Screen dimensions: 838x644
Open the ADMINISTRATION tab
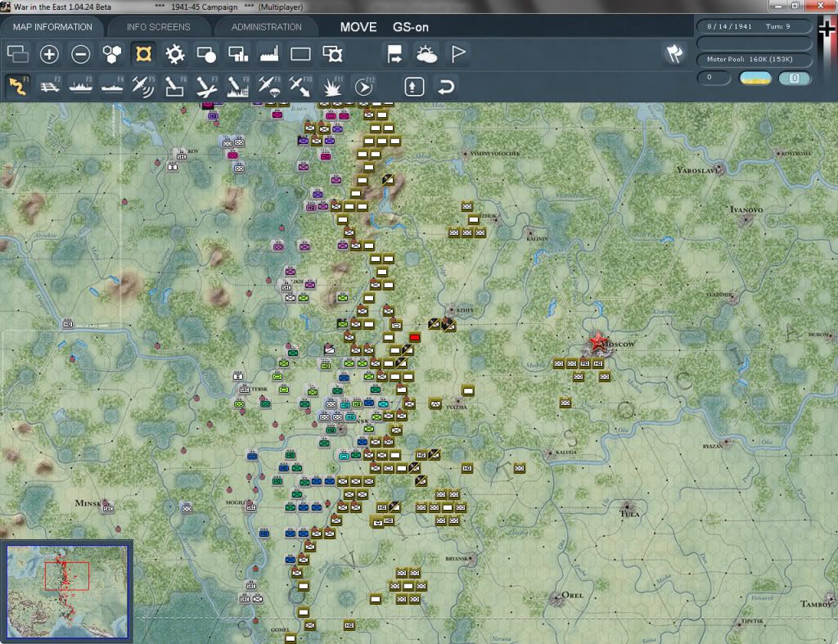[x=266, y=27]
